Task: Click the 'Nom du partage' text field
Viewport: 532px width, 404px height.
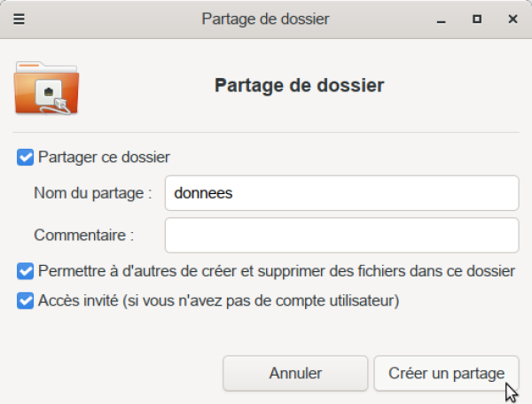Action: click(341, 192)
